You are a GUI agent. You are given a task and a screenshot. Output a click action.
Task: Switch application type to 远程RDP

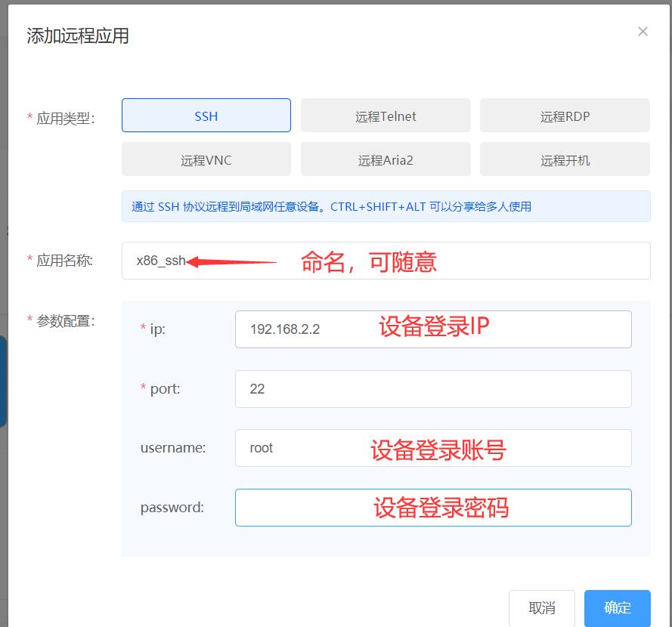(565, 116)
